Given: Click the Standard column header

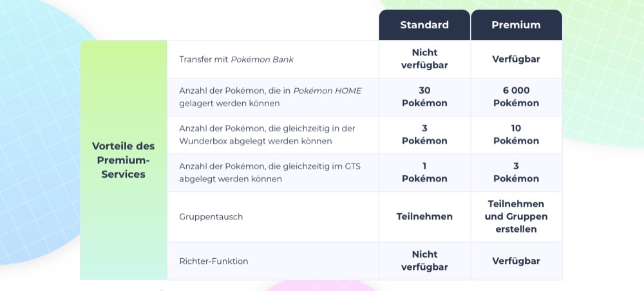Looking at the screenshot, I should (424, 25).
